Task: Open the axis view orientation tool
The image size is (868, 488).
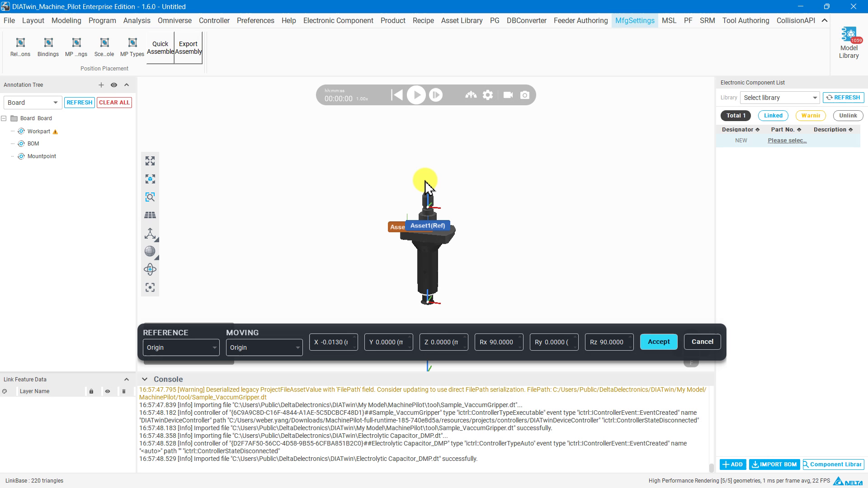Action: tap(150, 233)
